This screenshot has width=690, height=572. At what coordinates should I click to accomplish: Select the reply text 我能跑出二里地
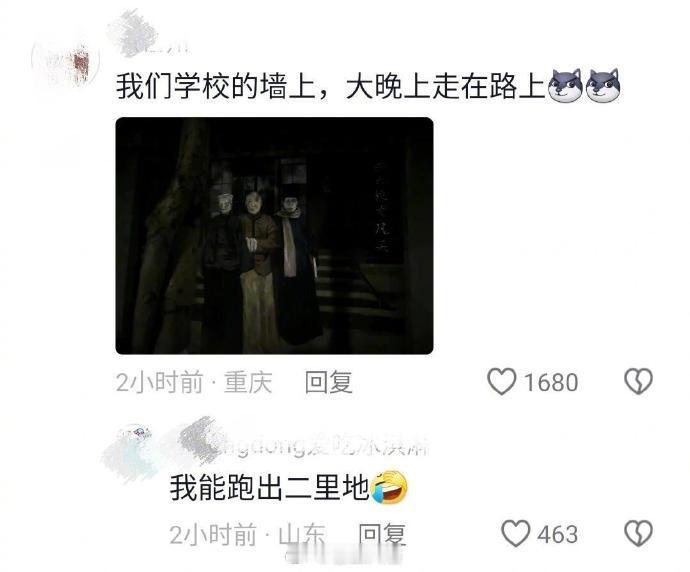point(270,488)
